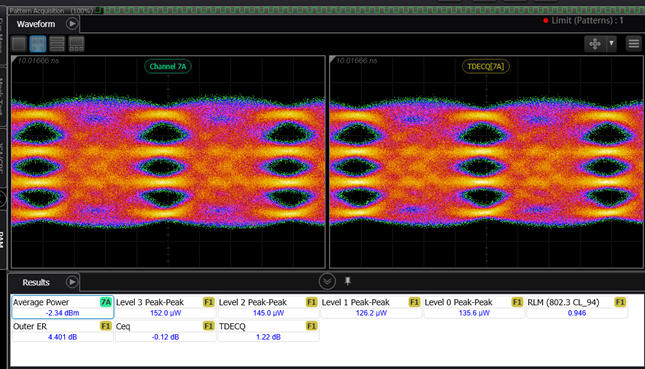Click the 126.2 µW value

[x=371, y=313]
